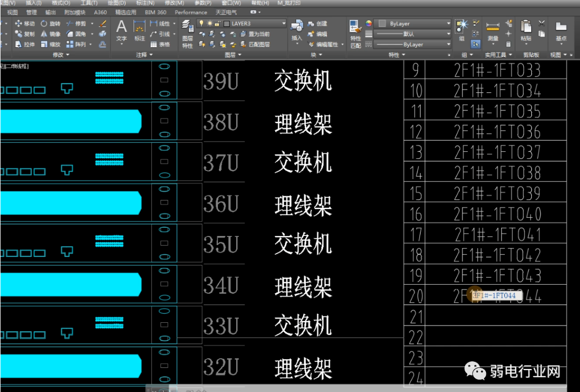Activate the Stretch (拉伸) tool
This screenshot has width=580, height=392.
point(25,45)
